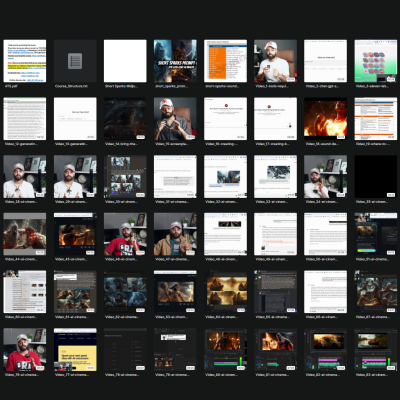Open the Video_48-ai-cinem... thumbnail
This screenshot has width=400, height=400.
(x=225, y=234)
